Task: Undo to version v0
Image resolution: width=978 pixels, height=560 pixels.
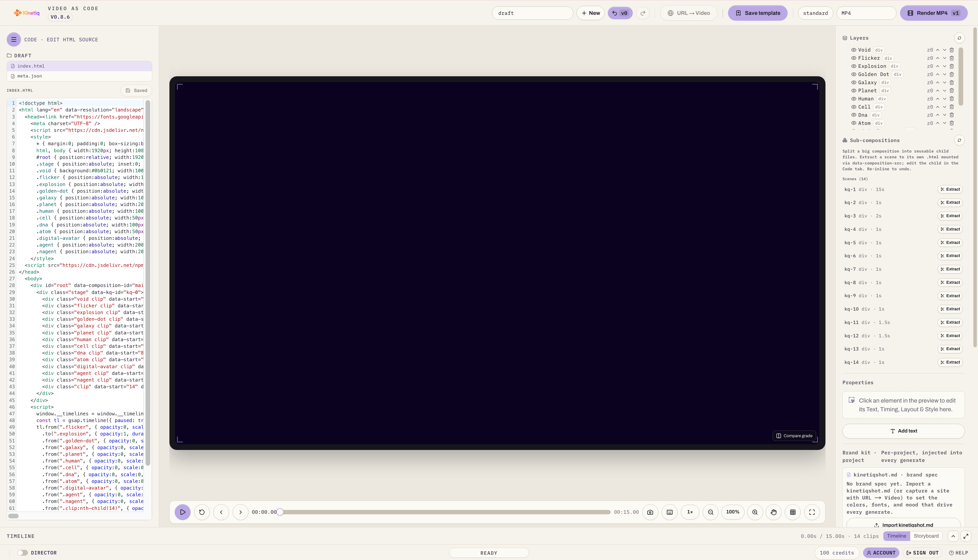Action: click(x=620, y=13)
